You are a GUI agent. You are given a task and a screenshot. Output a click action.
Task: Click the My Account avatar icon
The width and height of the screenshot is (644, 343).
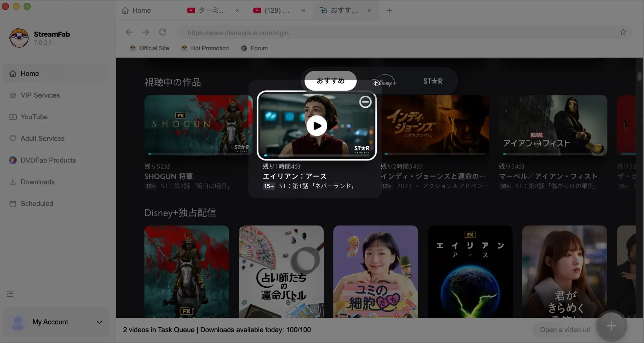(x=17, y=322)
